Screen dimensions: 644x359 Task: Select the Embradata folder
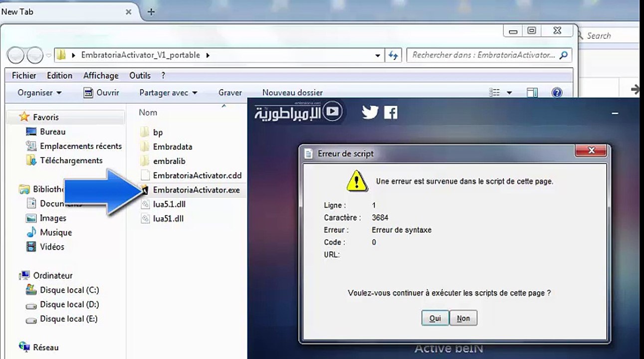coord(173,147)
